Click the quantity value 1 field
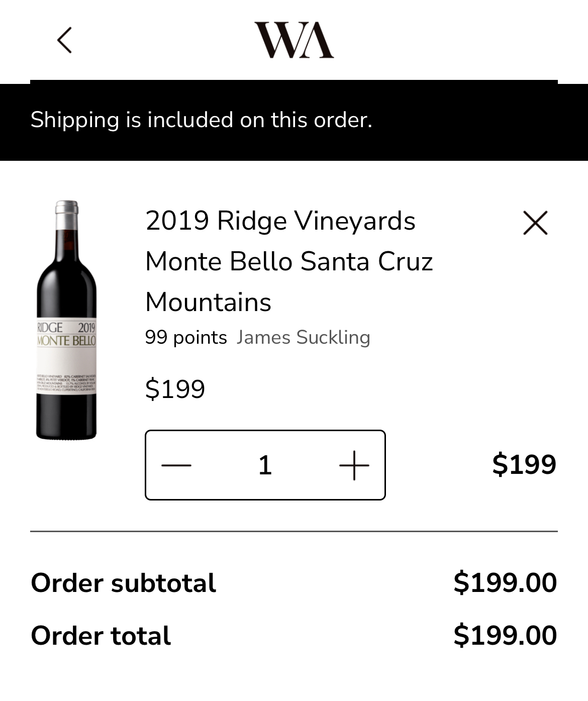 click(x=265, y=465)
